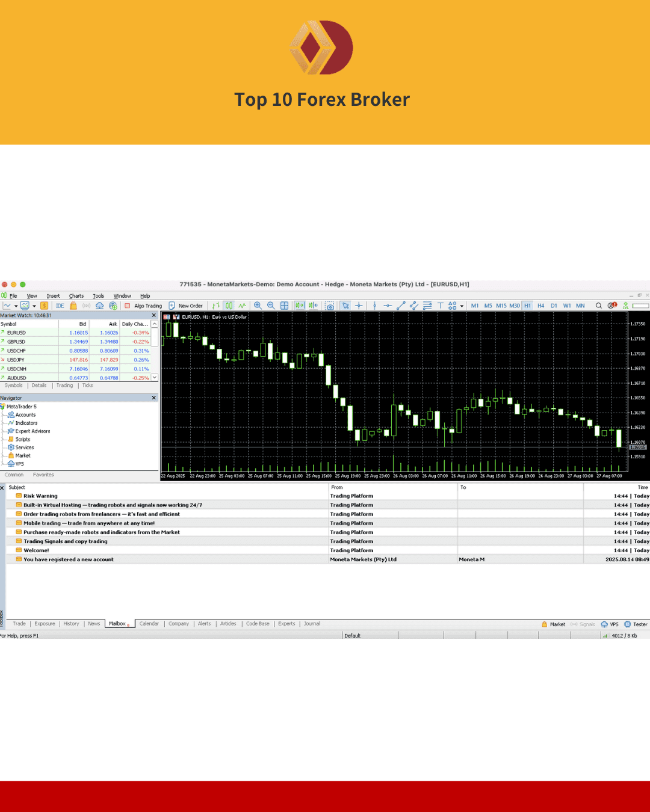650x812 pixels.
Task: Open the IDE MetaEditor icon
Action: pyautogui.click(x=60, y=306)
